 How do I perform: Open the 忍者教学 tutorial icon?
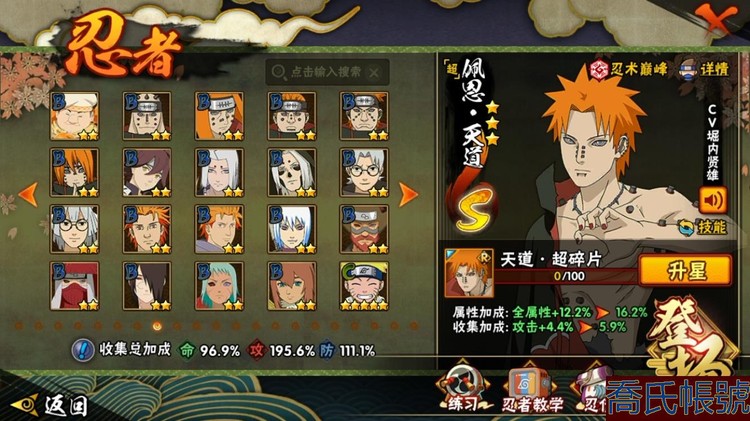coord(531,389)
